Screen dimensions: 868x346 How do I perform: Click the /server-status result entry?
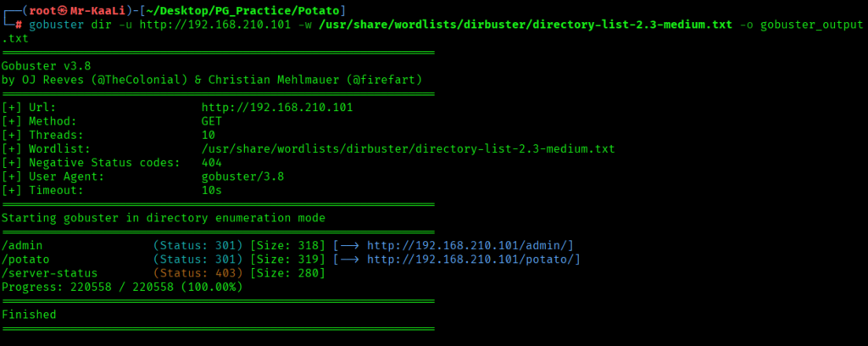49,273
